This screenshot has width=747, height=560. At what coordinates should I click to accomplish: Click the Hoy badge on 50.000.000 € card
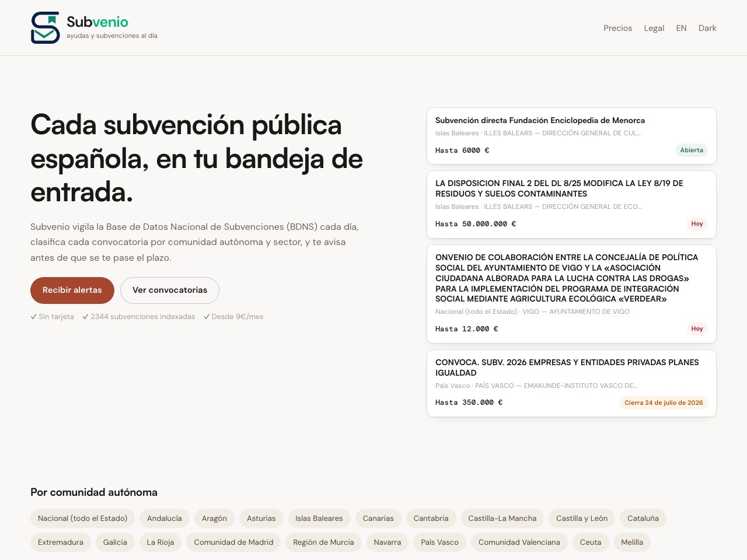tap(697, 224)
